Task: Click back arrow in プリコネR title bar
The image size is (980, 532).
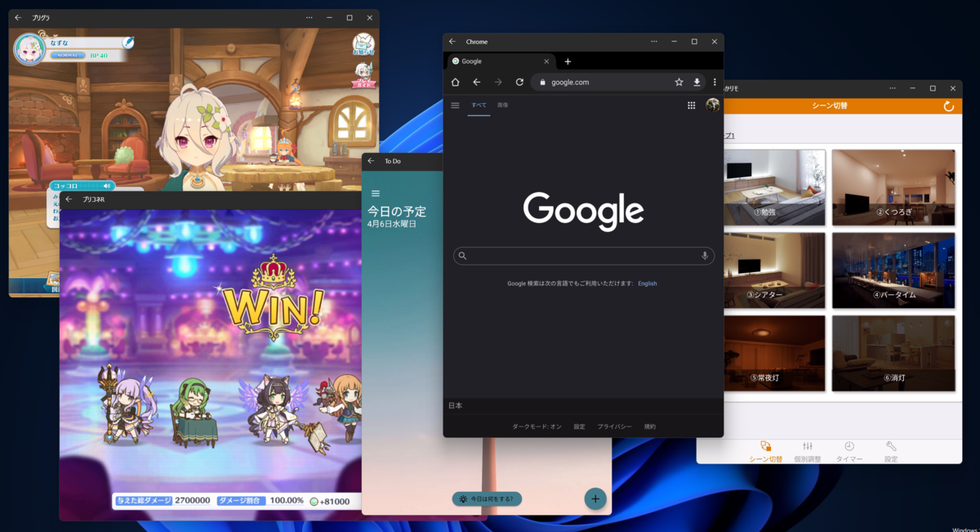Action: [x=69, y=199]
